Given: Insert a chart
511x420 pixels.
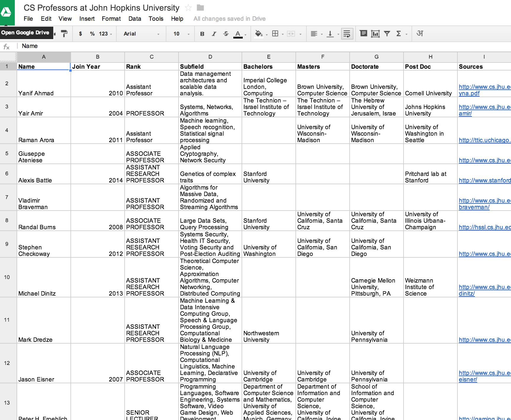Looking at the screenshot, I should coord(375,33).
